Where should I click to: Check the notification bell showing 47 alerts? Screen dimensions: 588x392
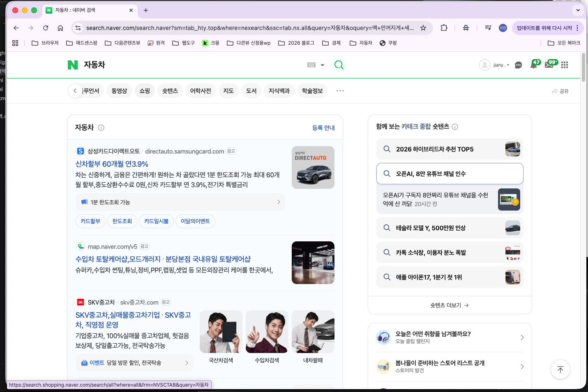[533, 65]
